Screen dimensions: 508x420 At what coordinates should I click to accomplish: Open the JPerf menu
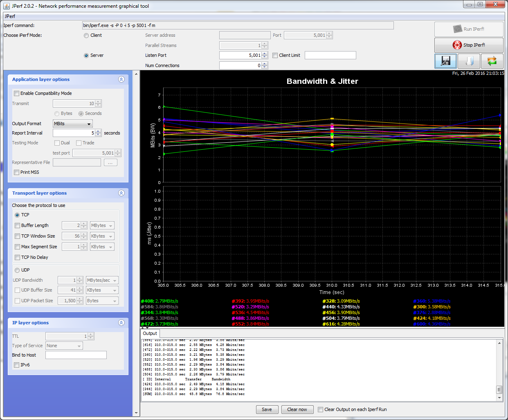click(10, 16)
